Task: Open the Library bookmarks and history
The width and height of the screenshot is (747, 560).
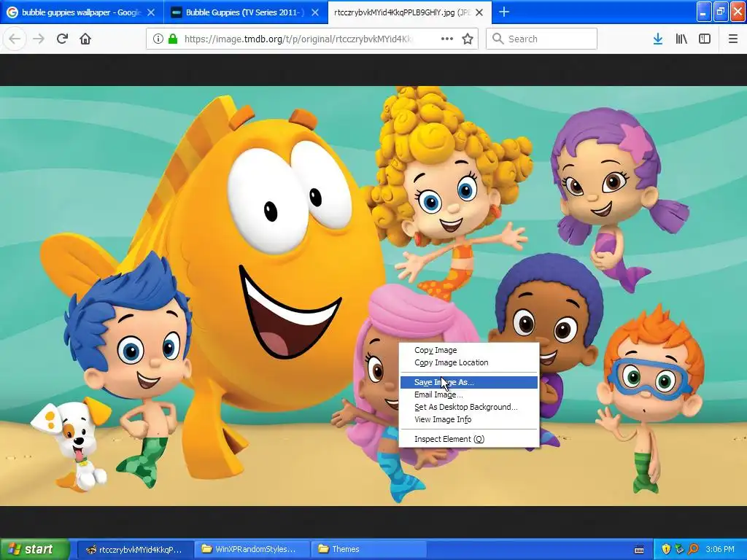Action: [681, 39]
